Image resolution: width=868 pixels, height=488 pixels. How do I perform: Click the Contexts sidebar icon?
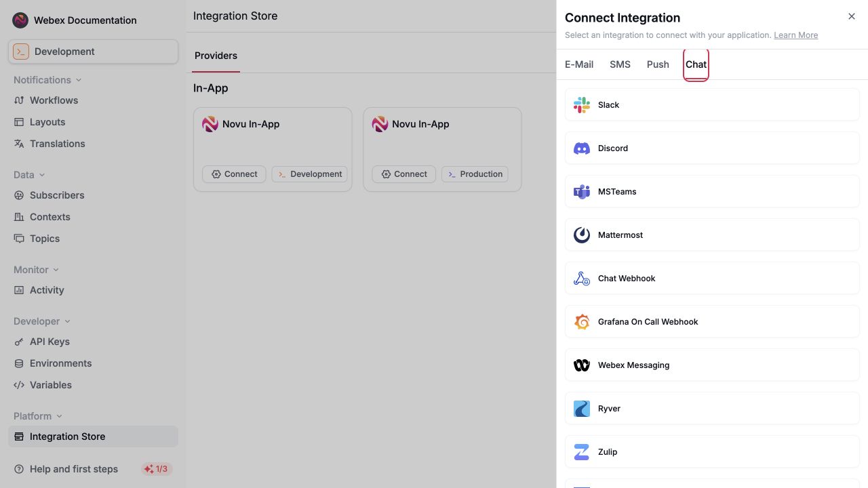[x=19, y=217]
